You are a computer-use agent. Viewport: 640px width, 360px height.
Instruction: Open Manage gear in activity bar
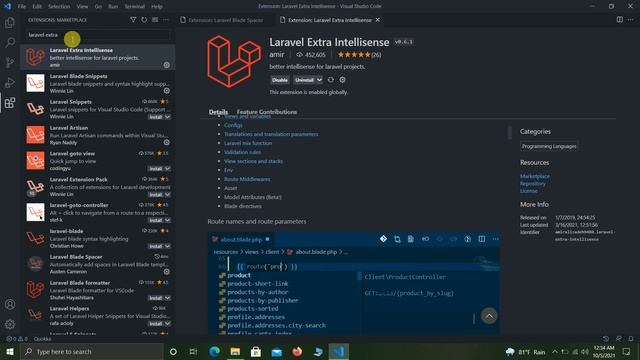tap(10, 324)
